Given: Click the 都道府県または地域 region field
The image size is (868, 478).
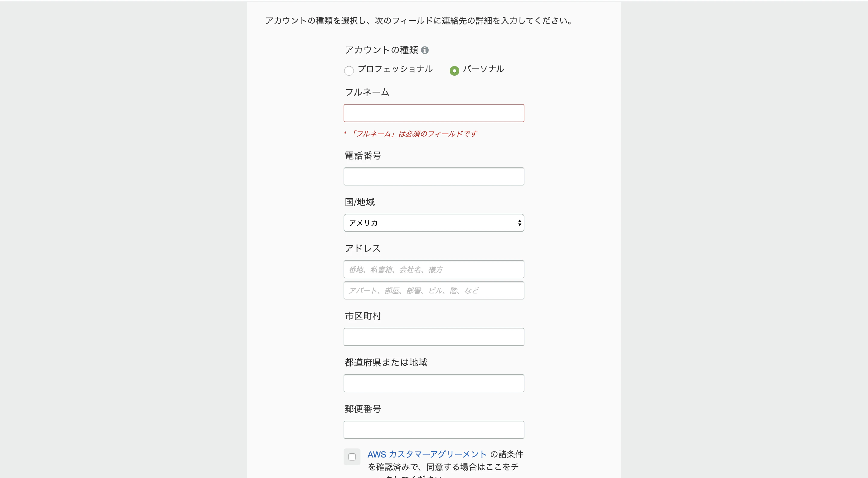Looking at the screenshot, I should (434, 383).
